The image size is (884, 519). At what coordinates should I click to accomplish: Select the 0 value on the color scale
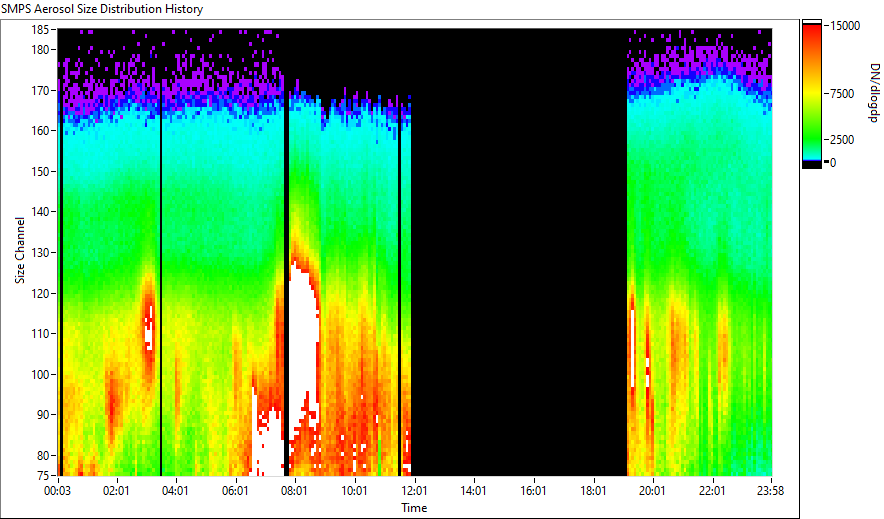833,163
